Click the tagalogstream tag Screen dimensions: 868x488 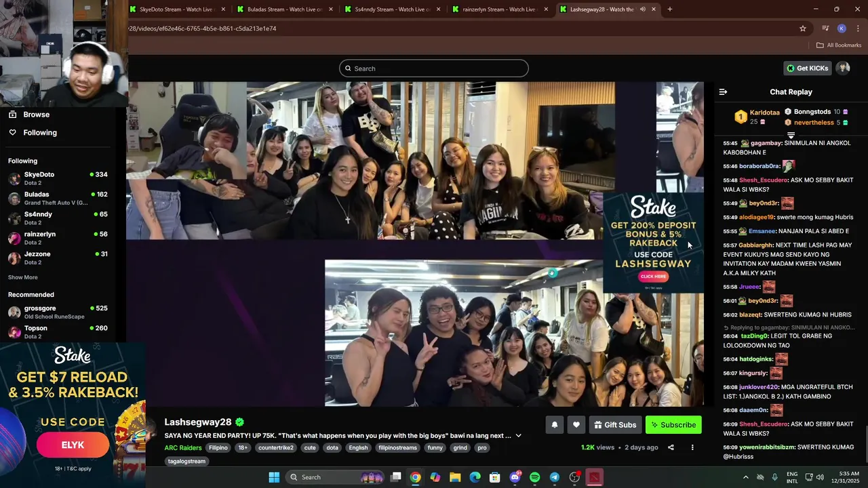(x=186, y=461)
